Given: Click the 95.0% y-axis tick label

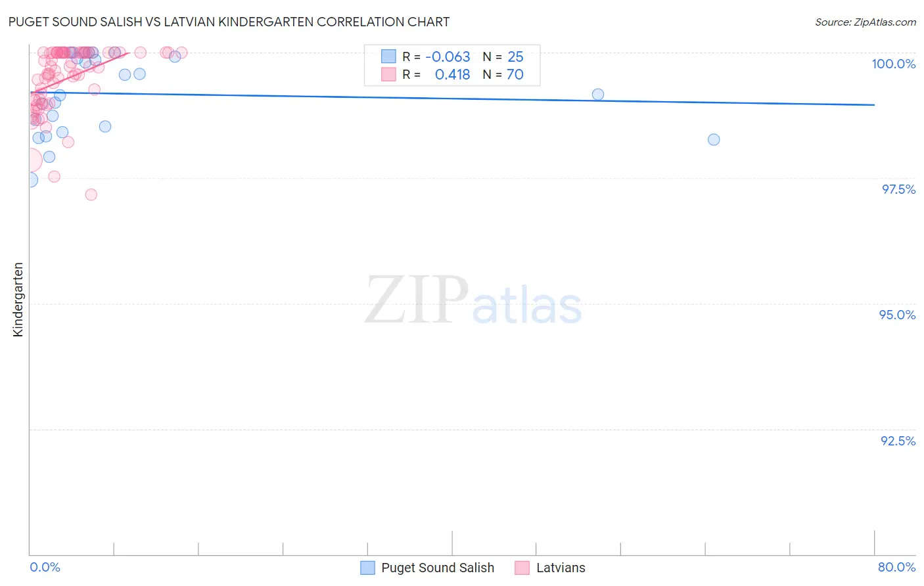Looking at the screenshot, I should point(897,315).
